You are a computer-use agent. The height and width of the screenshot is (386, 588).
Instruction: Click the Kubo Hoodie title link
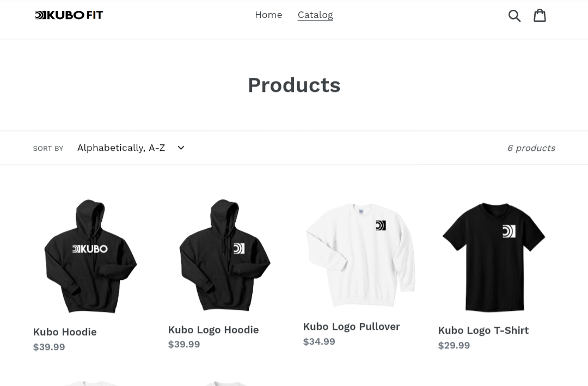click(65, 332)
